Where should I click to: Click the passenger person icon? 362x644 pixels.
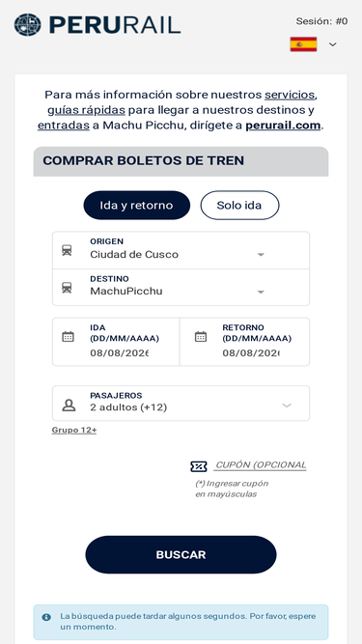pos(69,406)
